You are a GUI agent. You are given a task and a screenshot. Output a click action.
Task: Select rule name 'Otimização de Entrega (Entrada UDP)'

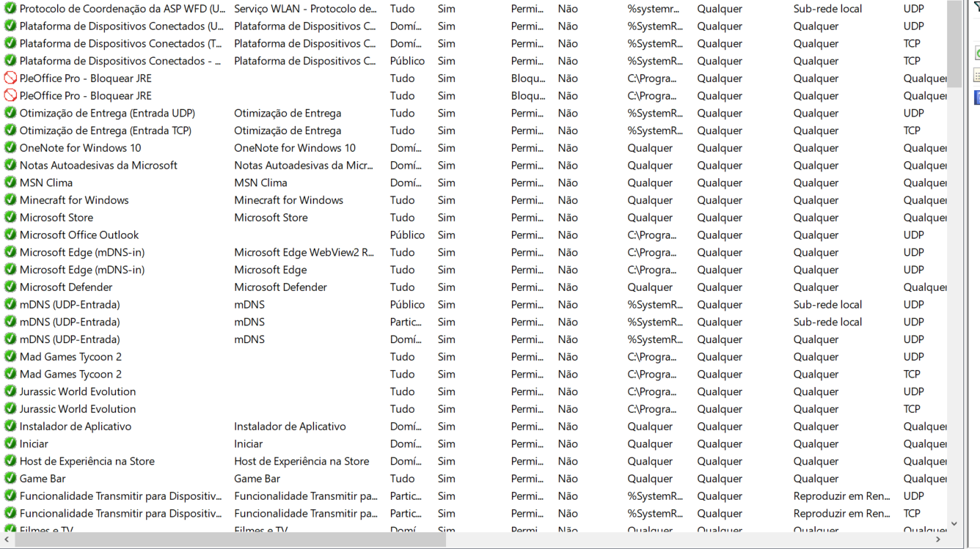click(x=107, y=113)
